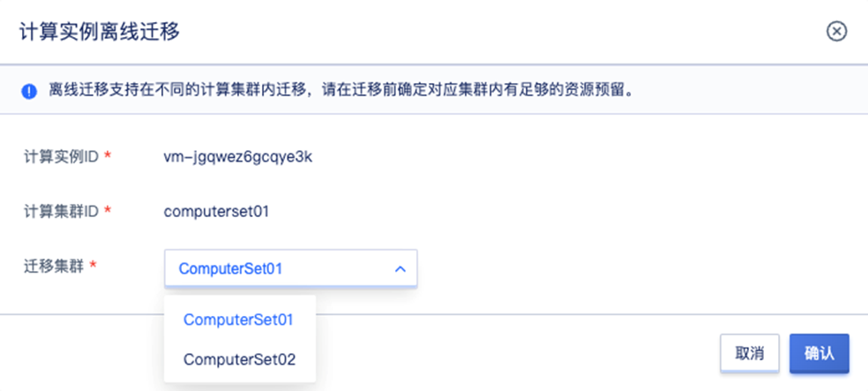This screenshot has height=391, width=868.
Task: Click the cluster ID value computerset01
Action: [216, 211]
